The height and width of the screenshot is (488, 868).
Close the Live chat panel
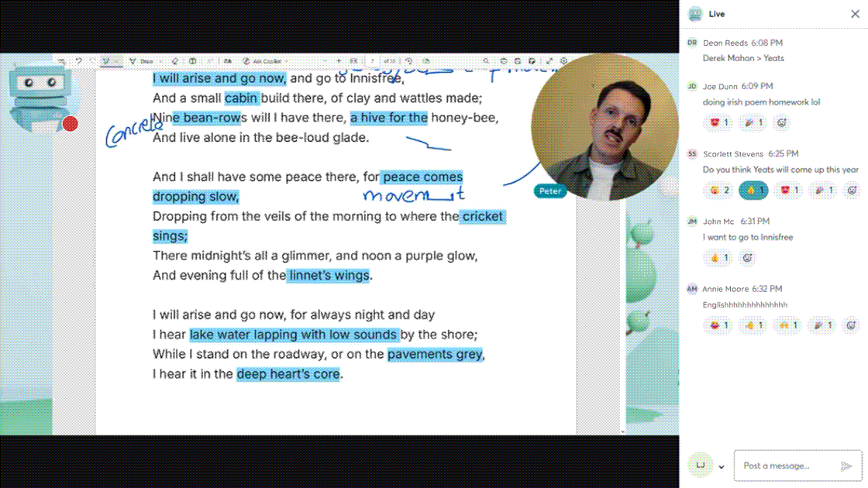pos(855,14)
